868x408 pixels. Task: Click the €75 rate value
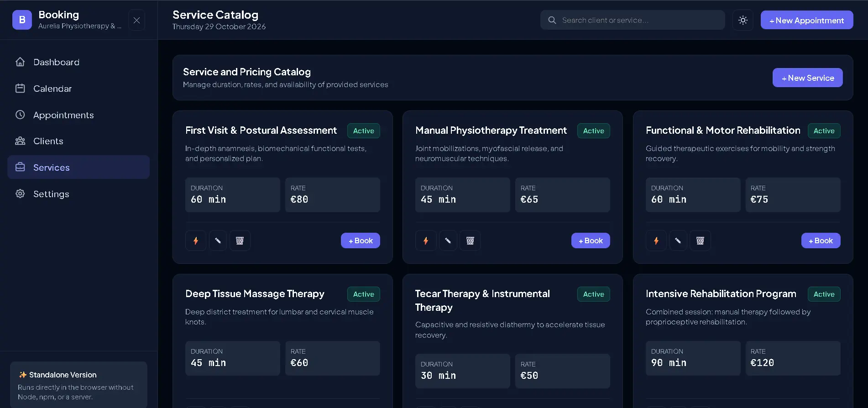[759, 199]
